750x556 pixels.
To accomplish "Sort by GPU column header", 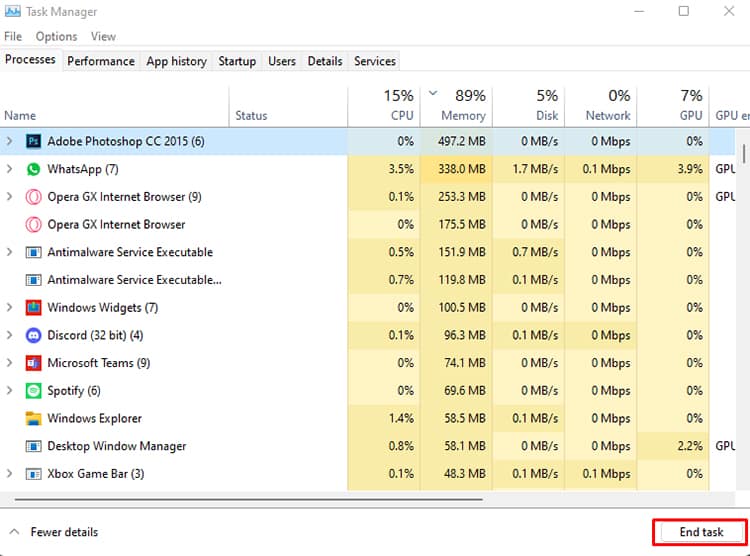I will click(x=673, y=106).
